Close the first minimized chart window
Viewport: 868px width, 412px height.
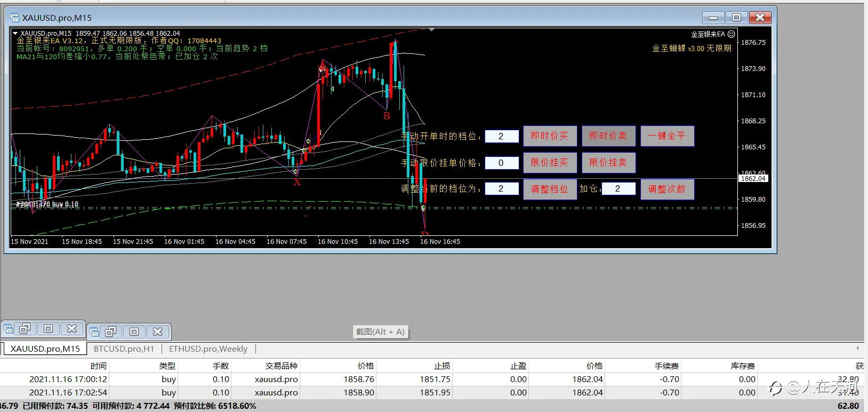coord(71,329)
